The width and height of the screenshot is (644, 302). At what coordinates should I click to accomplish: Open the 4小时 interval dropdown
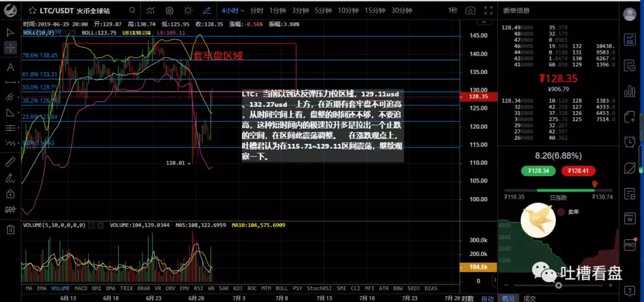pos(233,10)
